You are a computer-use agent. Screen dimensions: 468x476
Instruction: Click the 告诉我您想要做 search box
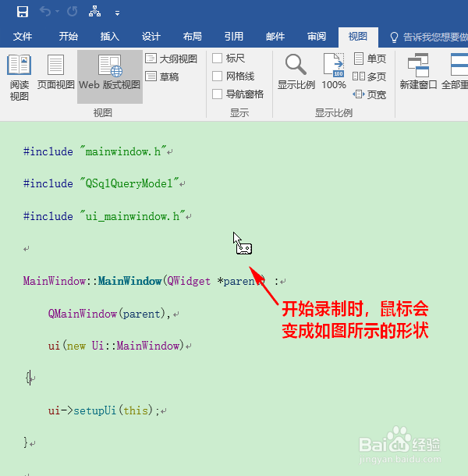pos(429,37)
